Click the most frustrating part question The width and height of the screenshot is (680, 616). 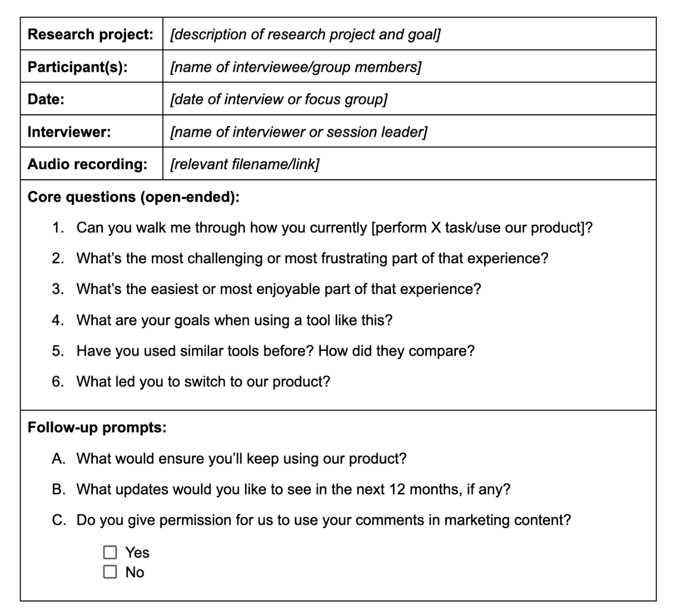click(312, 258)
